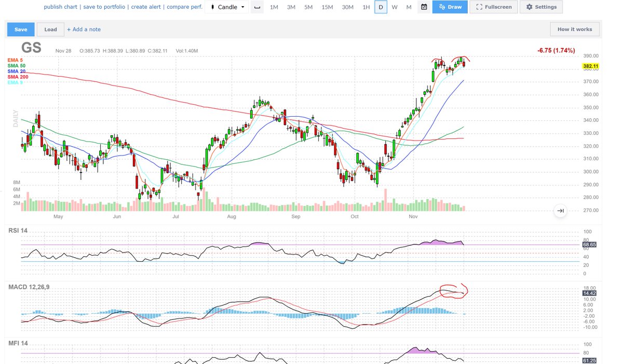This screenshot has height=364, width=623.
Task: Click the RSI 14 panel label
Action: pyautogui.click(x=17, y=230)
